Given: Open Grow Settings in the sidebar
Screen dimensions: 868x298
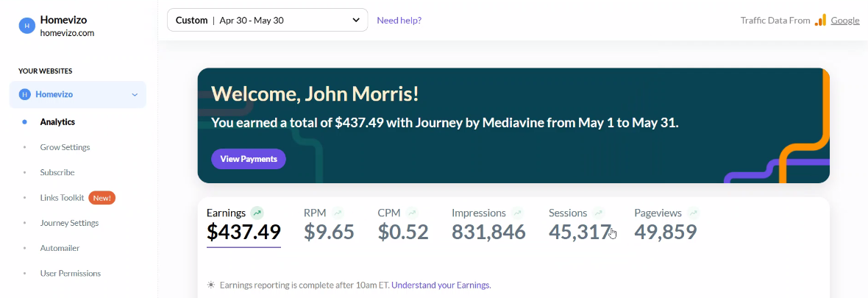Looking at the screenshot, I should 65,147.
